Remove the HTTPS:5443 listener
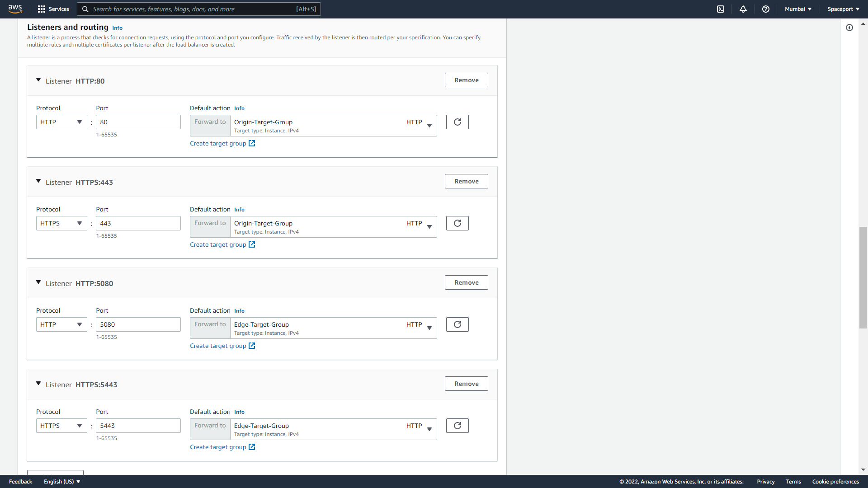The width and height of the screenshot is (868, 488). tap(467, 384)
